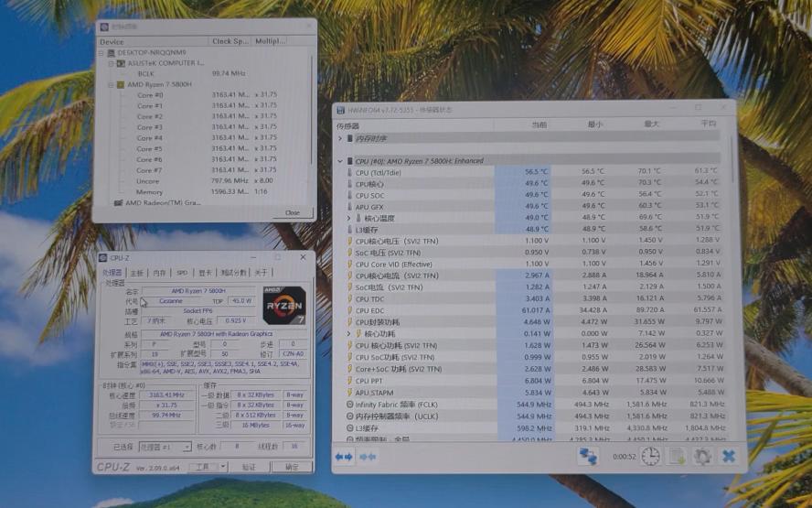The image size is (812, 508).
Task: Click clock icon beside 内存控制器频率 (UCLK)
Action: 350,416
